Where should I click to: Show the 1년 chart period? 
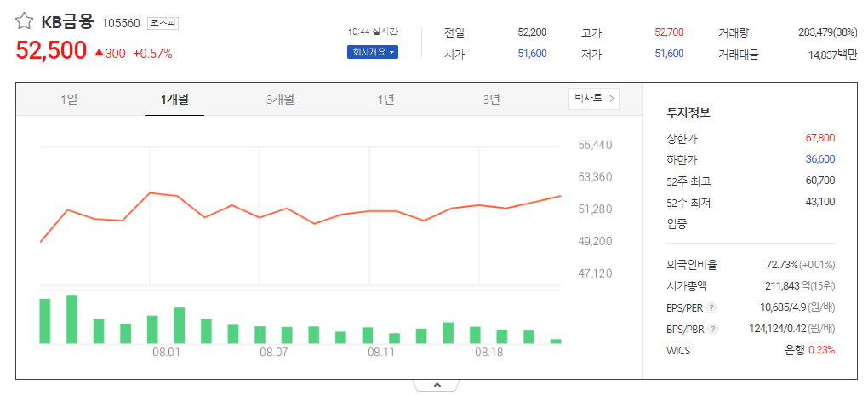click(x=385, y=100)
